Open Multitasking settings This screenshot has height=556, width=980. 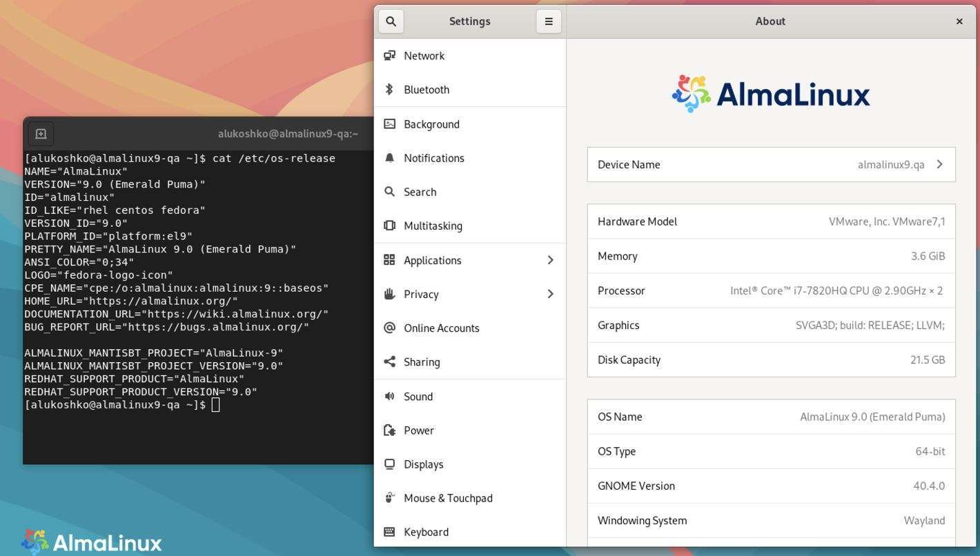[x=433, y=225]
